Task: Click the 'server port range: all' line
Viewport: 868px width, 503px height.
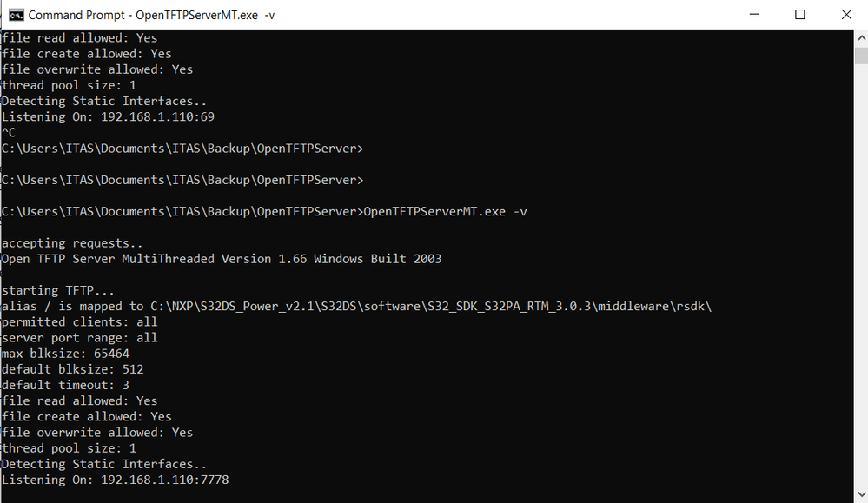Action: [79, 337]
